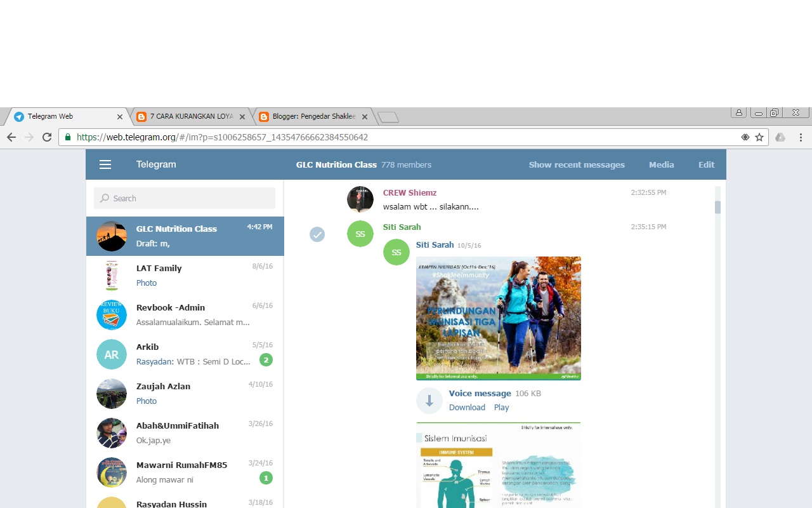This screenshot has height=508, width=812.
Task: Click the 2:32:55 PM message timestamp
Action: [x=648, y=192]
